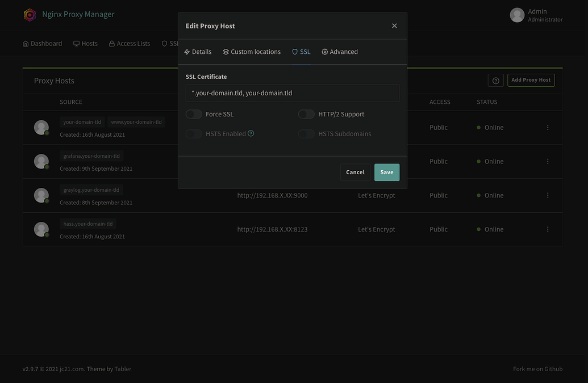This screenshot has width=588, height=383.
Task: Open the actions menu for grafana.your-domain-tld
Action: click(x=547, y=161)
